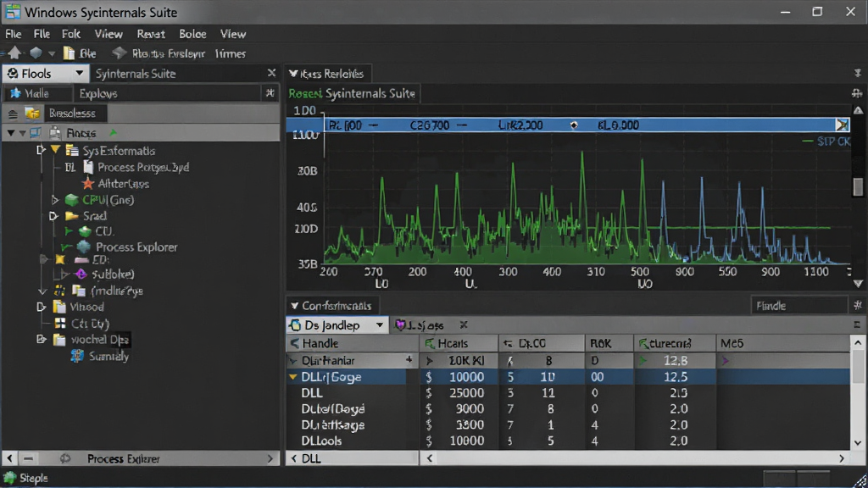Image resolution: width=868 pixels, height=488 pixels.
Task: Sort by the Me5 column header
Action: coord(782,344)
